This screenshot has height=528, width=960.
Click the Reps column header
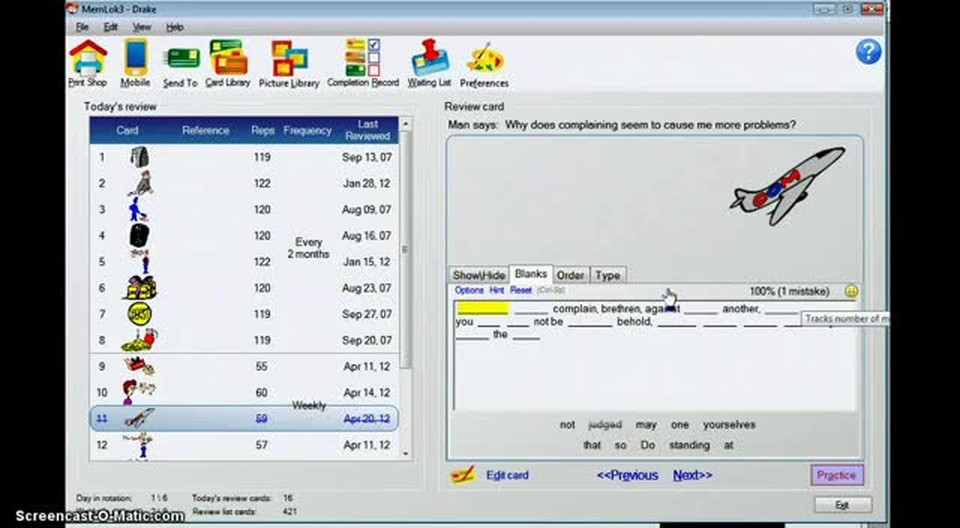point(262,130)
